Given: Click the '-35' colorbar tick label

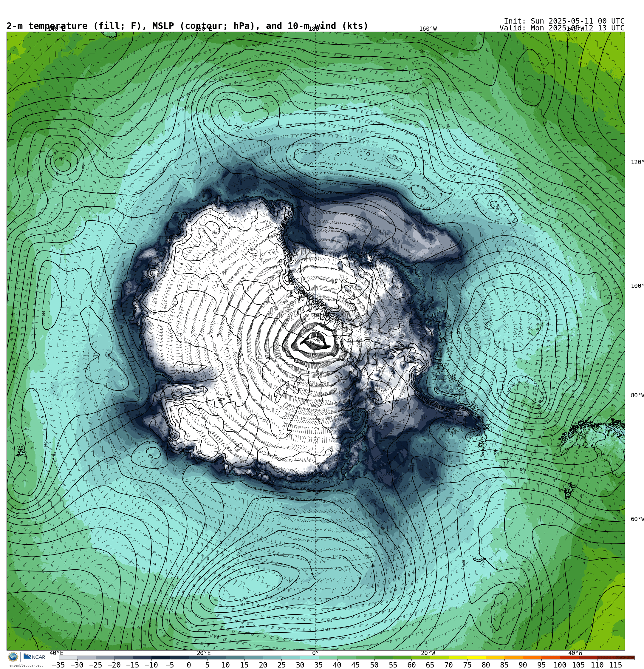Looking at the screenshot, I should click(x=58, y=665).
